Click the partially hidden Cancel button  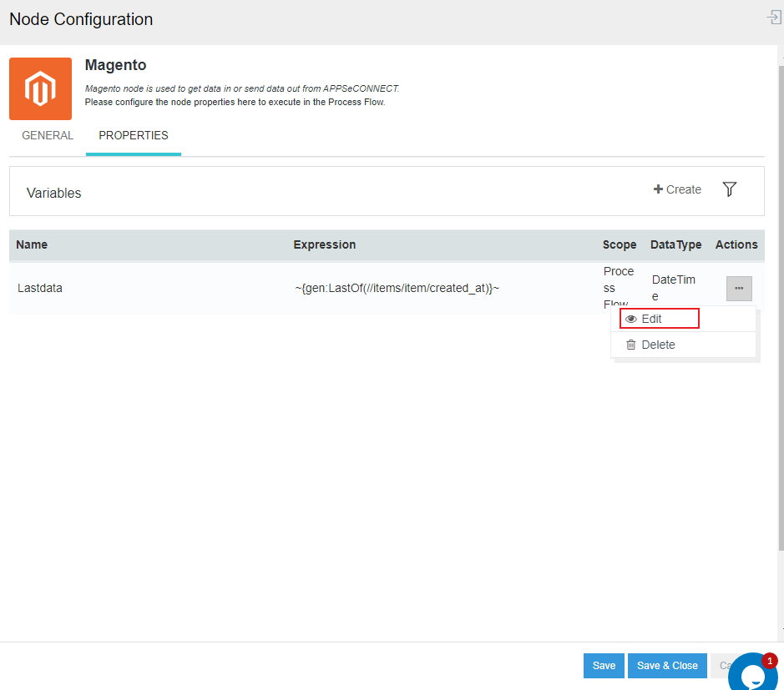(721, 665)
